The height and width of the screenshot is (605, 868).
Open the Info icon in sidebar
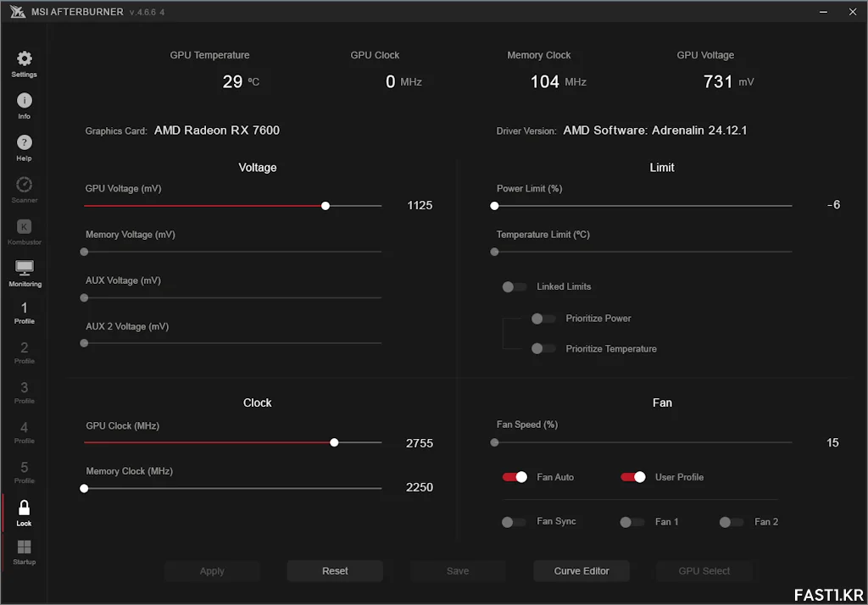pos(24,100)
